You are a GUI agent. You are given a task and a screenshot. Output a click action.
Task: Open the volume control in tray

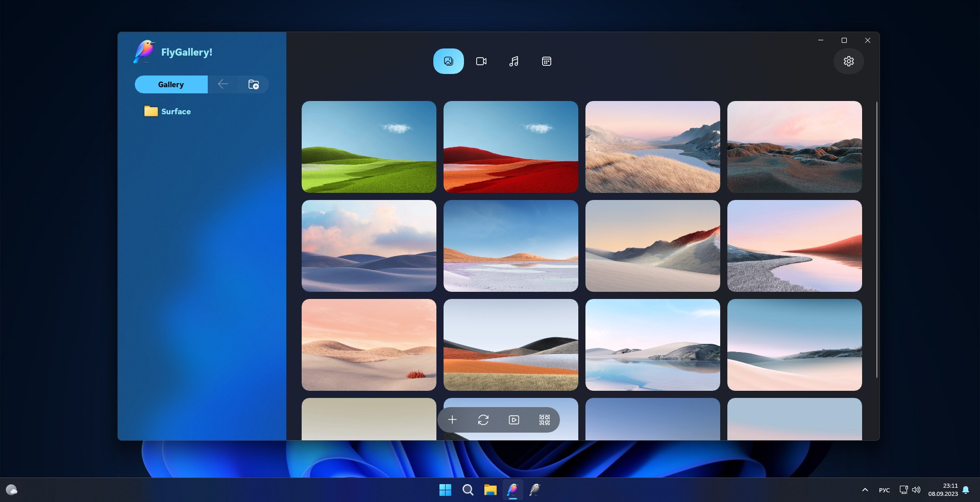pyautogui.click(x=916, y=490)
